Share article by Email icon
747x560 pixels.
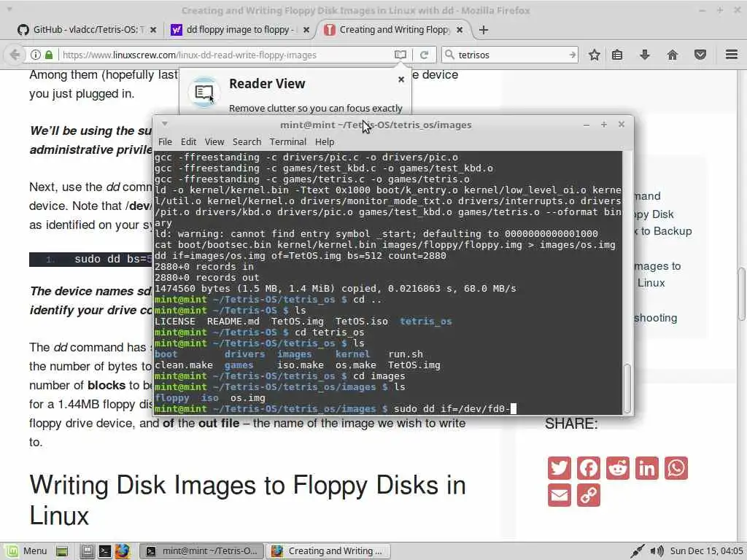click(560, 495)
